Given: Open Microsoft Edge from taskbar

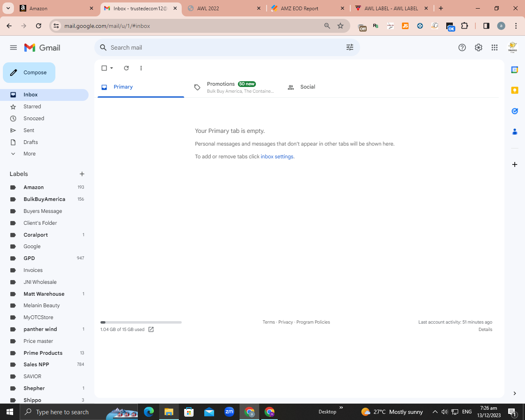Looking at the screenshot, I should point(149,412).
